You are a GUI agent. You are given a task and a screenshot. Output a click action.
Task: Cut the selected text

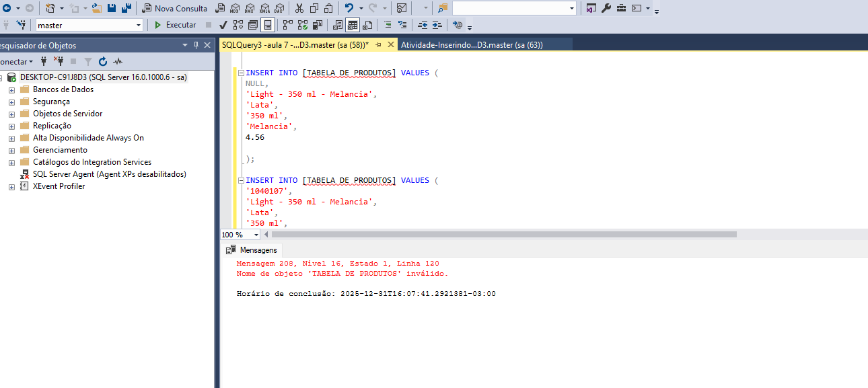click(x=299, y=8)
